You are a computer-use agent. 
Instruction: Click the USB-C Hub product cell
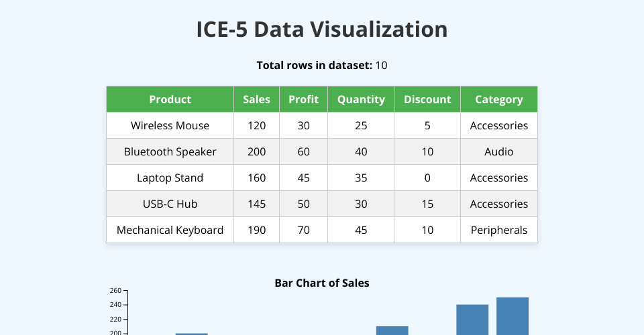pos(170,204)
